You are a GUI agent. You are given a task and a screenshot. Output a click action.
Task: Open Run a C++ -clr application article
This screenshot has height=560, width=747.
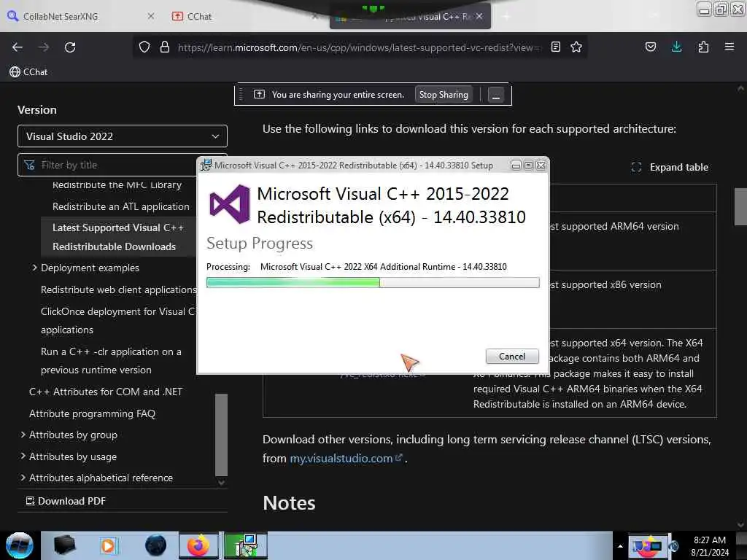pyautogui.click(x=111, y=360)
